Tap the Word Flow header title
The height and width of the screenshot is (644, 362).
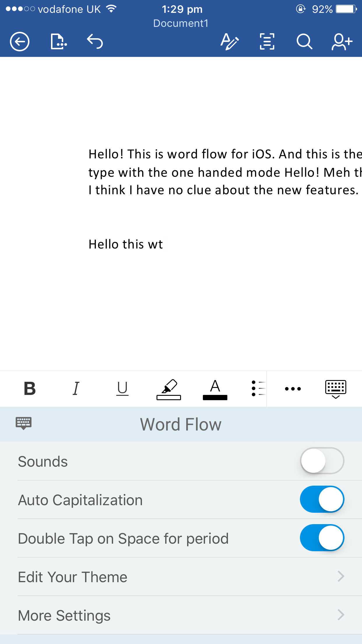(181, 424)
